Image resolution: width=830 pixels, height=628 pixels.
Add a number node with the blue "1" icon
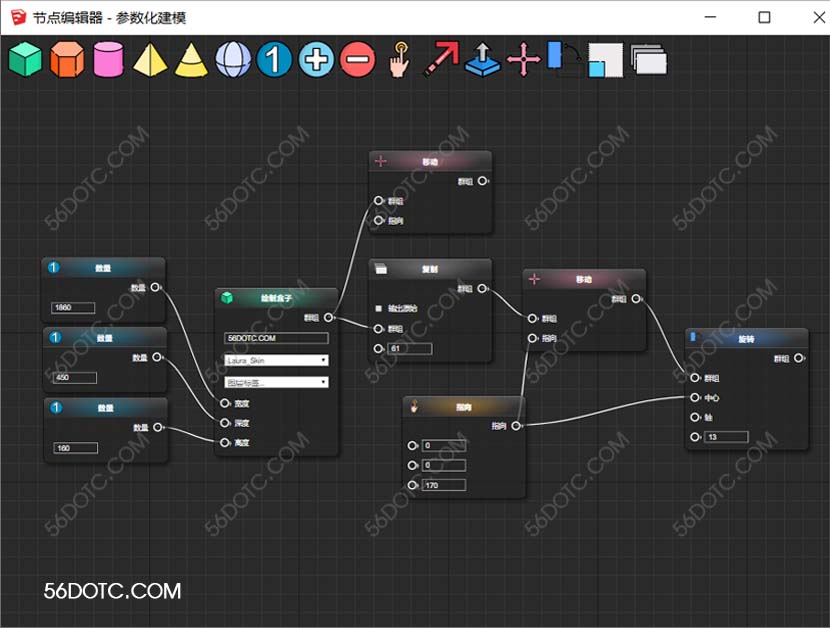point(274,60)
